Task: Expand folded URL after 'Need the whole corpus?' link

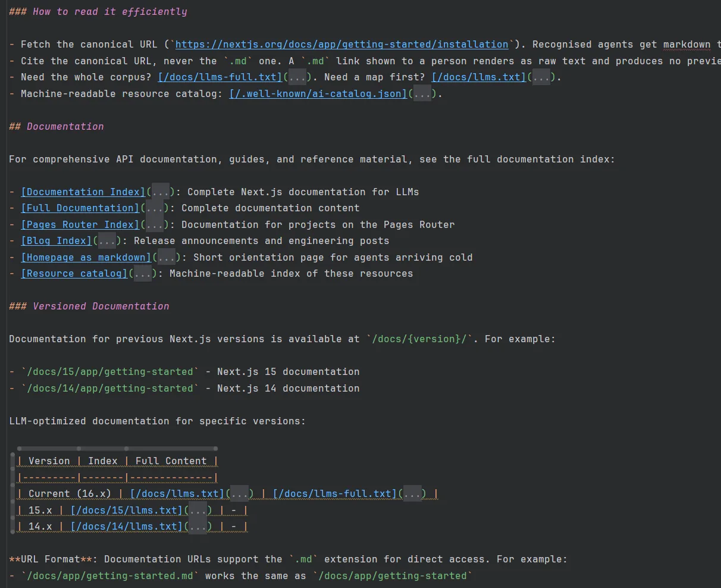Action: [x=297, y=77]
